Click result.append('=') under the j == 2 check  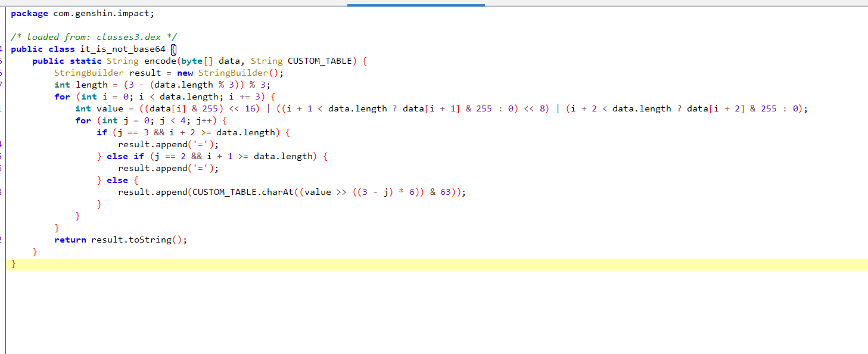166,168
